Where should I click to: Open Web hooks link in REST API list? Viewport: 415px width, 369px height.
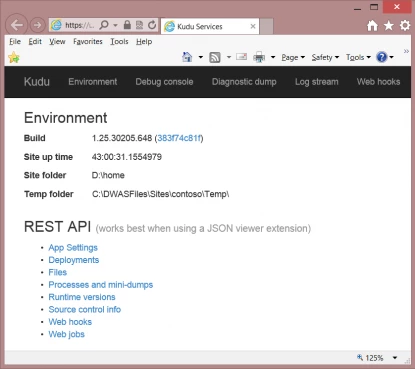pyautogui.click(x=70, y=322)
